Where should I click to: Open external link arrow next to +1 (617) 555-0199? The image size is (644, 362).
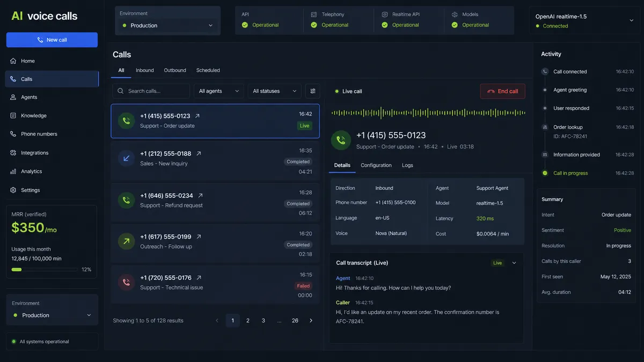[199, 237]
